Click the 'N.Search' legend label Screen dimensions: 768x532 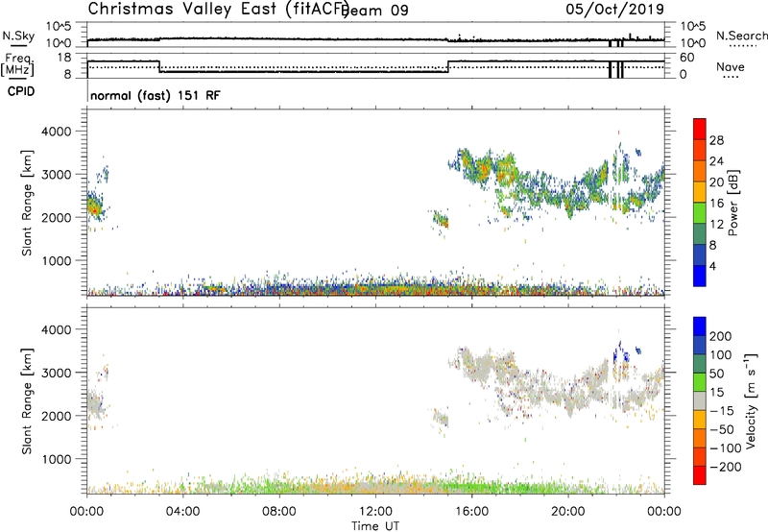point(741,36)
